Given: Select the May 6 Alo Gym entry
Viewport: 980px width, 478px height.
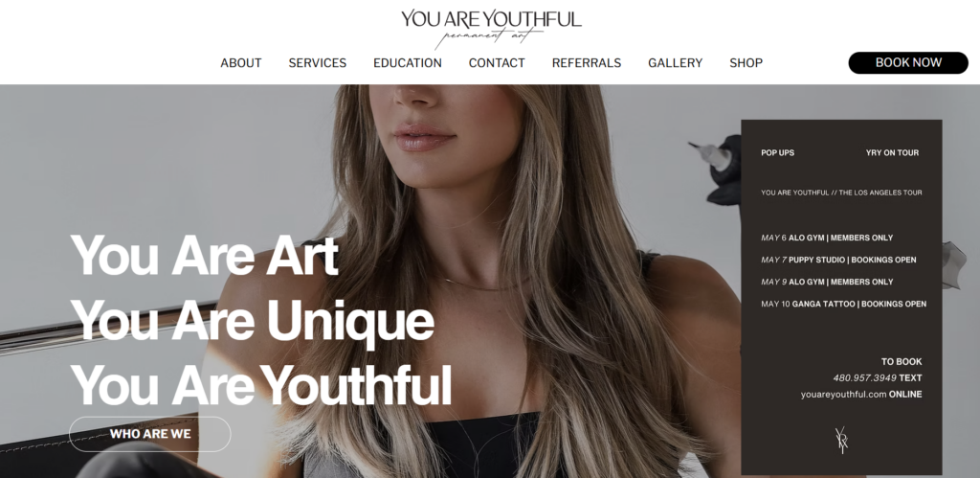Looking at the screenshot, I should (x=827, y=238).
